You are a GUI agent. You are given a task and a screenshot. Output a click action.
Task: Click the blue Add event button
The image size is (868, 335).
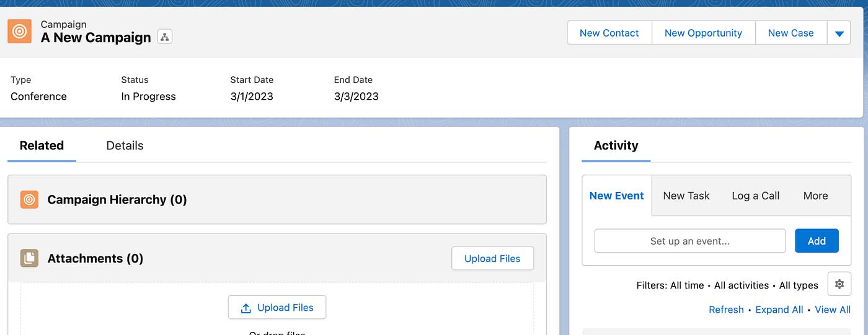(816, 241)
